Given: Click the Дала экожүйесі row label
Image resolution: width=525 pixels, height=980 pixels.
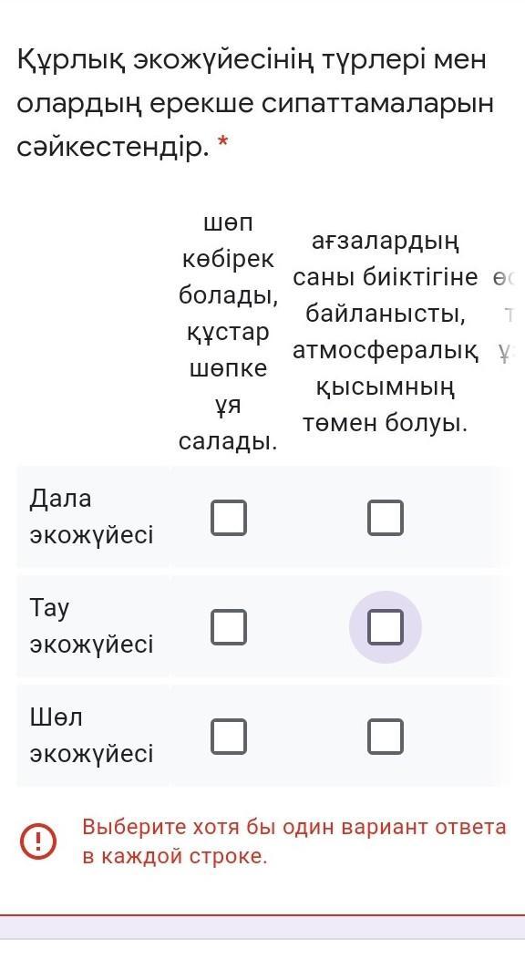Looking at the screenshot, I should tap(91, 517).
